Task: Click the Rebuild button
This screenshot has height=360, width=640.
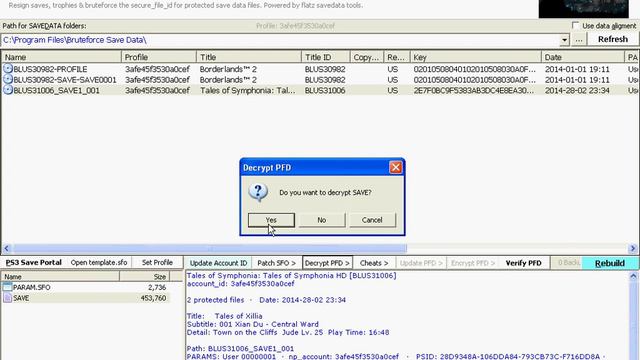Action: pos(610,263)
